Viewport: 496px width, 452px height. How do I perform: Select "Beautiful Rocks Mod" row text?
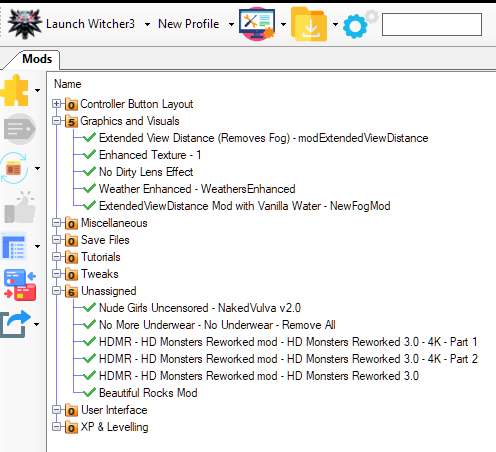(148, 393)
